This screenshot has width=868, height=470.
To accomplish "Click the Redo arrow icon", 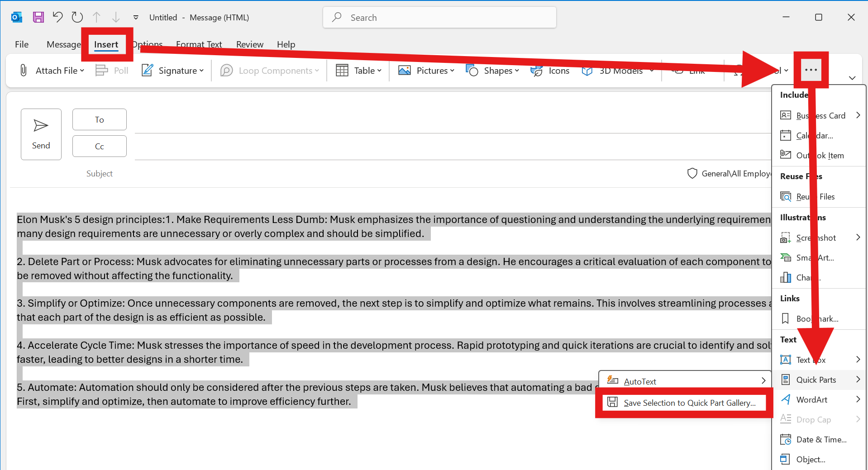I will point(77,17).
